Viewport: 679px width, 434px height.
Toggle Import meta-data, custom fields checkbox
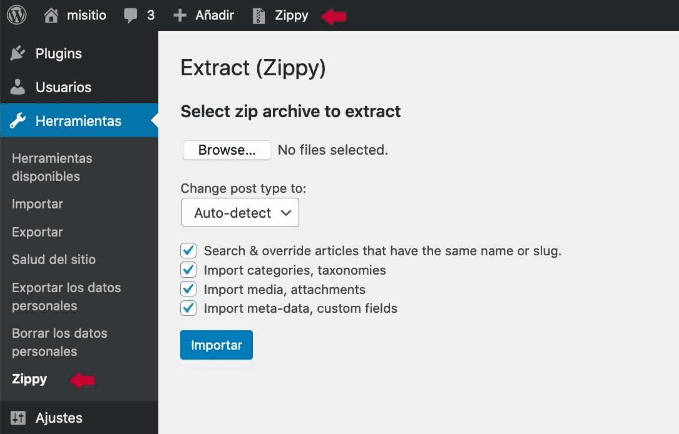coord(188,308)
